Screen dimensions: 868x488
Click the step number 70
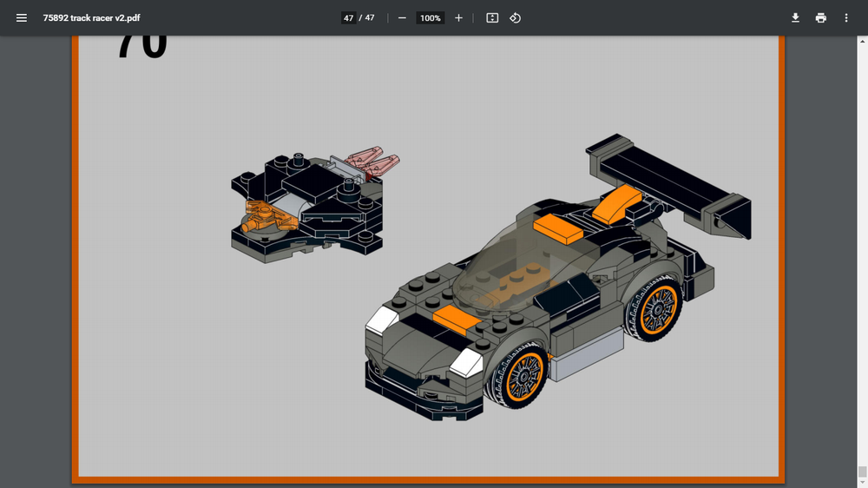pos(141,45)
